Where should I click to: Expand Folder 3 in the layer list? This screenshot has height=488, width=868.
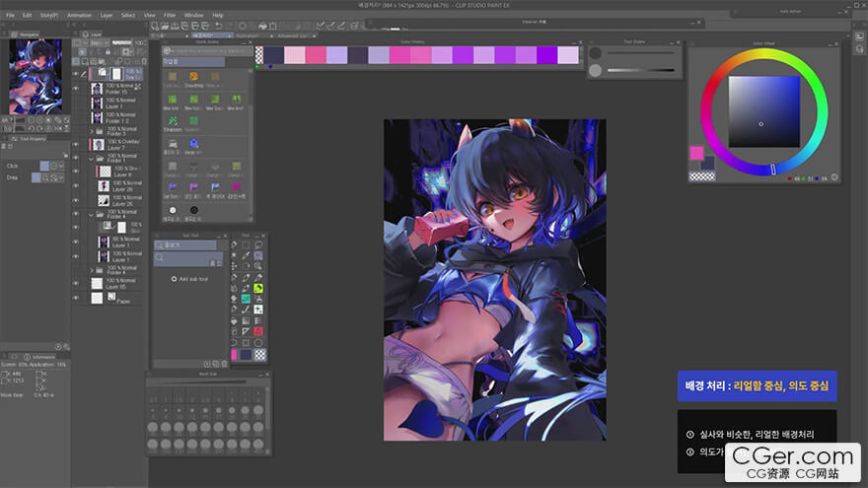coord(92,130)
